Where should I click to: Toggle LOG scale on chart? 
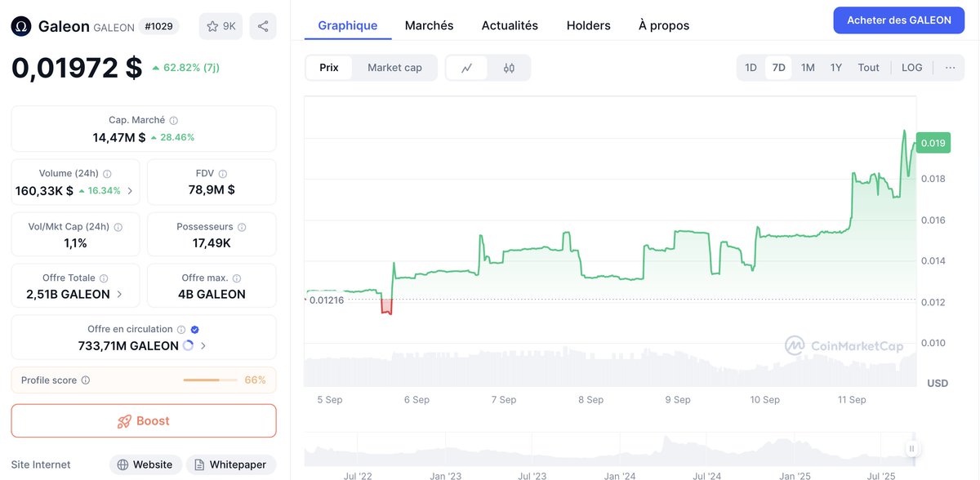tap(912, 68)
